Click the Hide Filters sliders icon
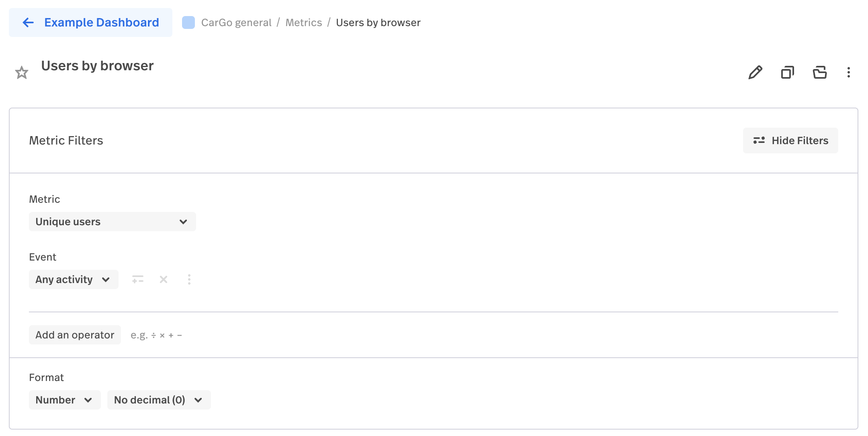Screen dimensions: 868x436 759,141
